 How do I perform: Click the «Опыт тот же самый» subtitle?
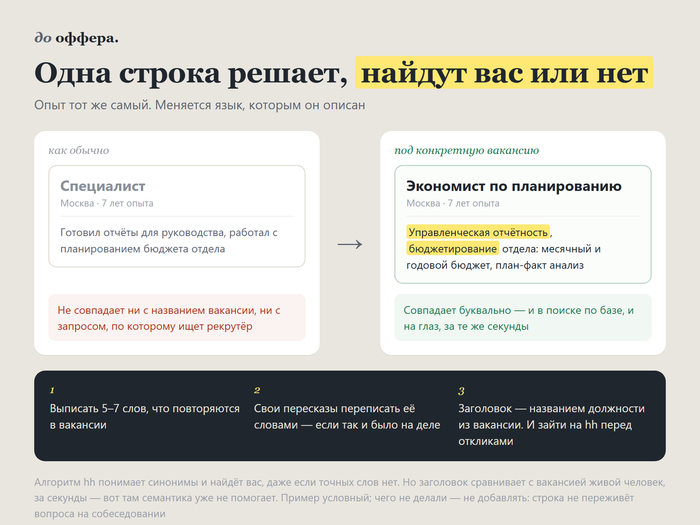click(x=200, y=105)
